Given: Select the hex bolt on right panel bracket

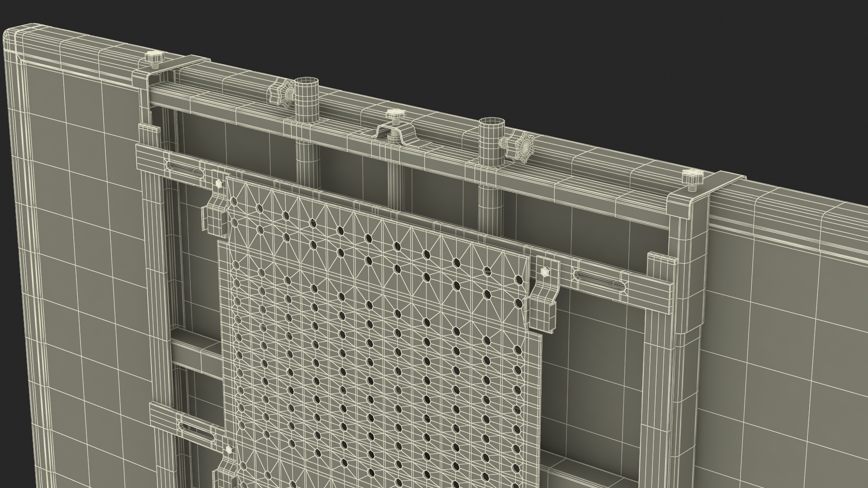Looking at the screenshot, I should pos(544,271).
